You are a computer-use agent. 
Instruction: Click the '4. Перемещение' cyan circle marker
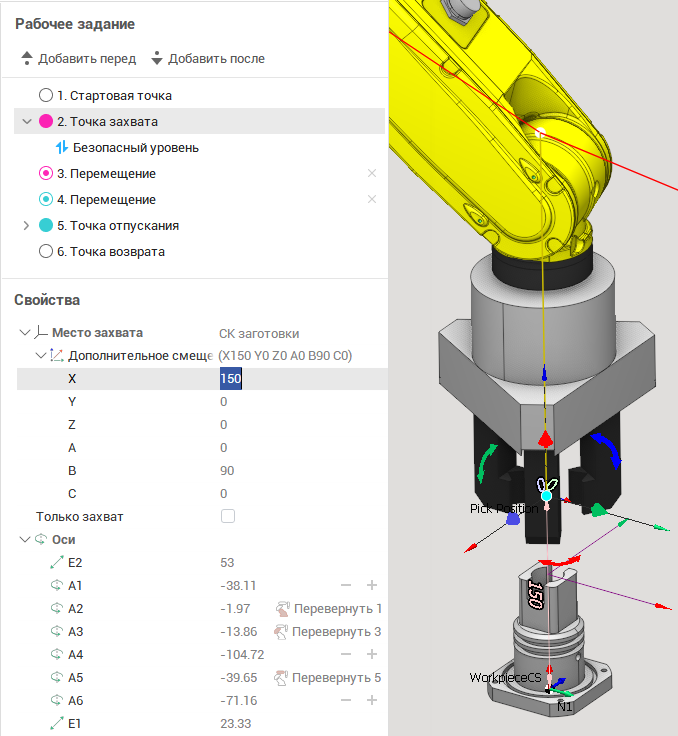[45, 200]
